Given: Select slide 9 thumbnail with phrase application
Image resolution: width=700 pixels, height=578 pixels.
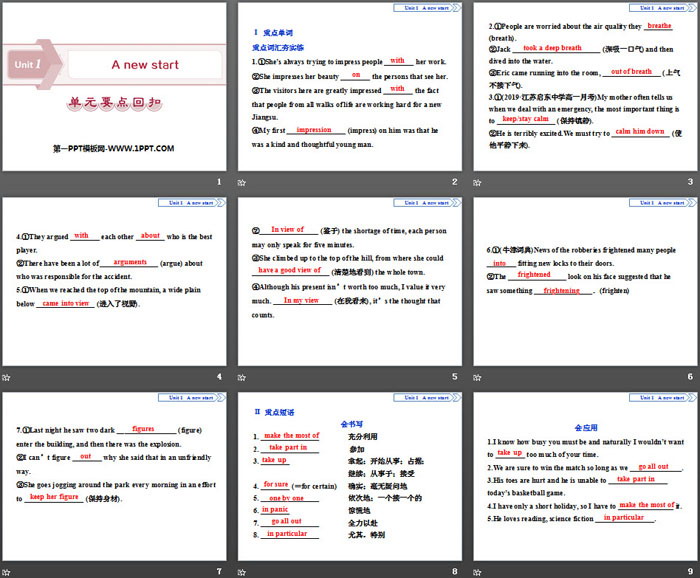Looking at the screenshot, I should [x=585, y=476].
